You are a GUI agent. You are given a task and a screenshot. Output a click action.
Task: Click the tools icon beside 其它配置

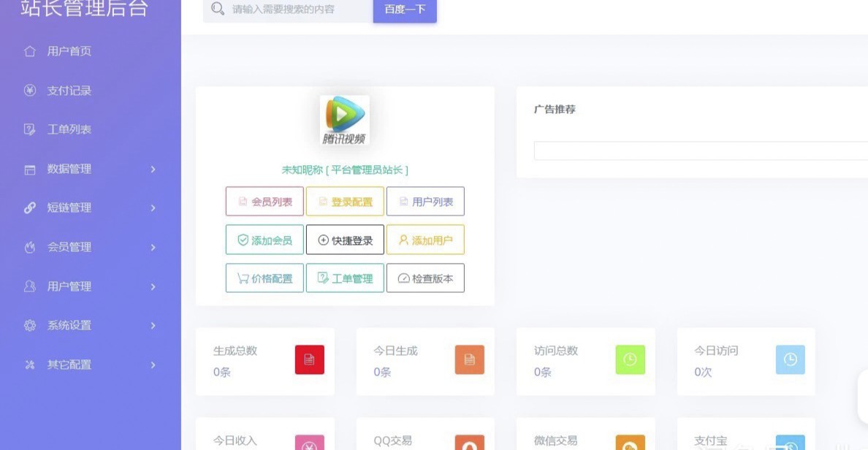[x=30, y=365]
